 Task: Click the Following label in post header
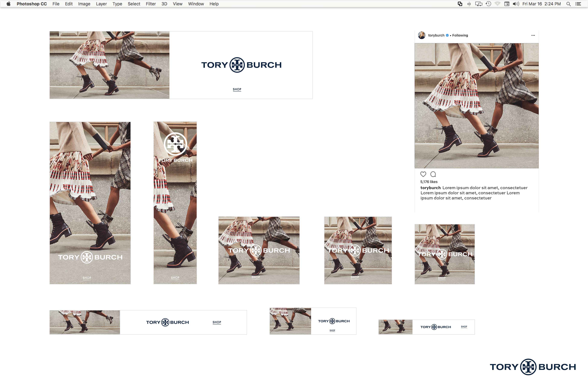(460, 35)
